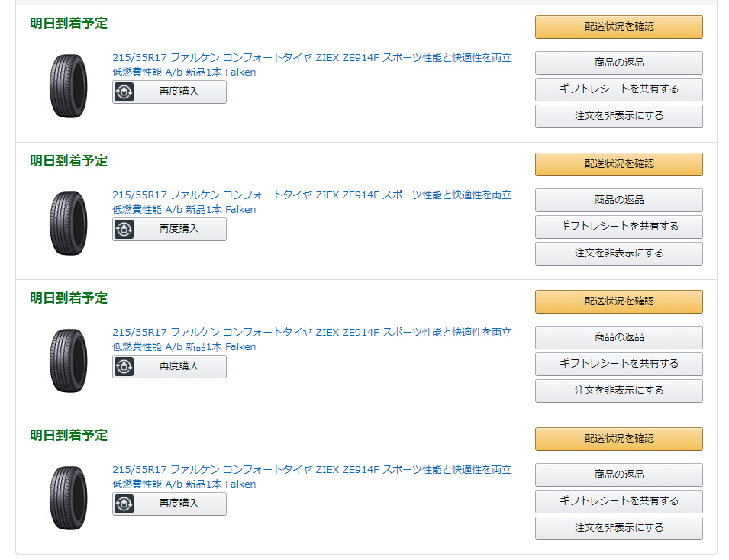The width and height of the screenshot is (729, 560).
Task: Click the buy-again icon in the third order
Action: pos(124,366)
